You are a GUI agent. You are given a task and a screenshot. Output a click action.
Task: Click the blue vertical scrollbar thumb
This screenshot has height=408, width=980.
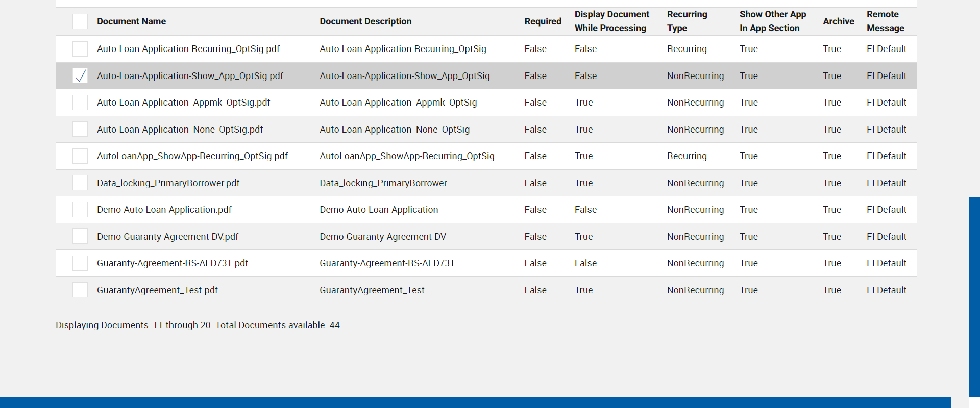pos(974,296)
